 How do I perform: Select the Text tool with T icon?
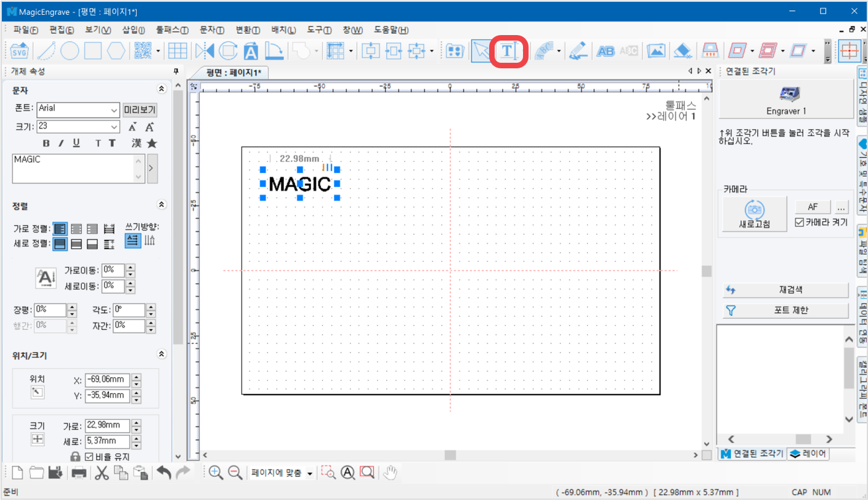tap(508, 51)
